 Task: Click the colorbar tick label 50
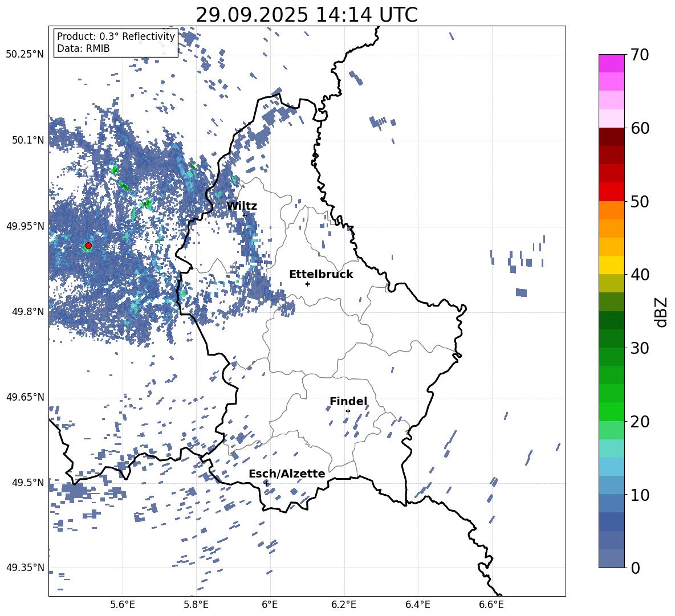click(x=640, y=201)
